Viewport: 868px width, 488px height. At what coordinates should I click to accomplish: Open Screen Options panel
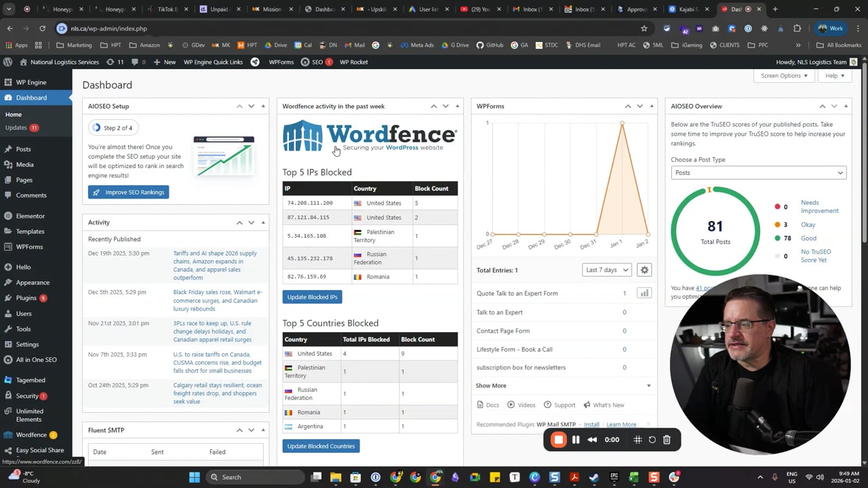784,76
